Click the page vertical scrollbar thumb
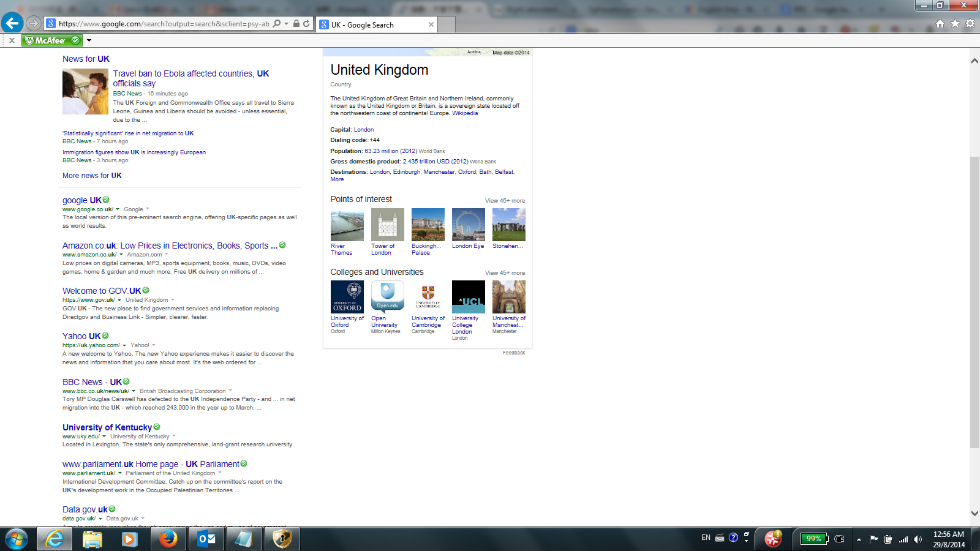 974,302
